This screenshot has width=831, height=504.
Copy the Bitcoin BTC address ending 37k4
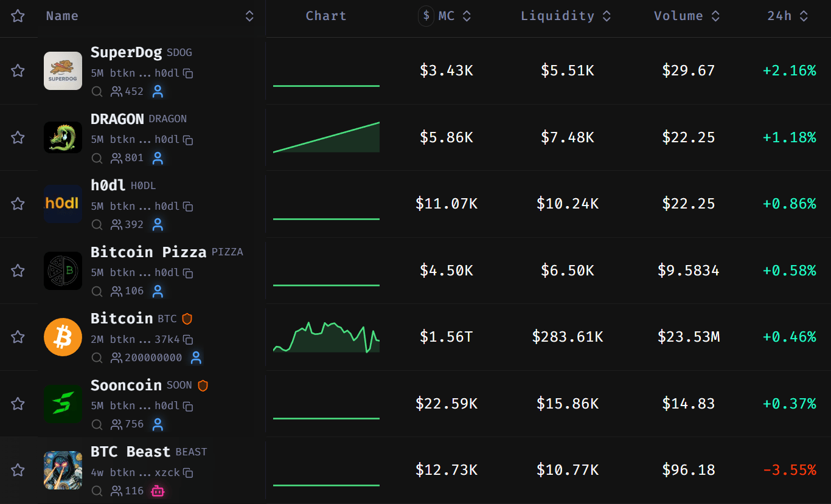[189, 340]
